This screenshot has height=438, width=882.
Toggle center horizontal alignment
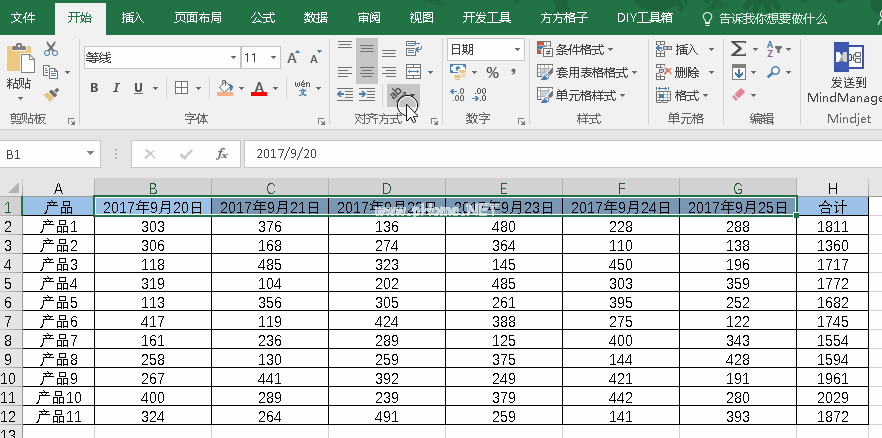click(x=366, y=72)
